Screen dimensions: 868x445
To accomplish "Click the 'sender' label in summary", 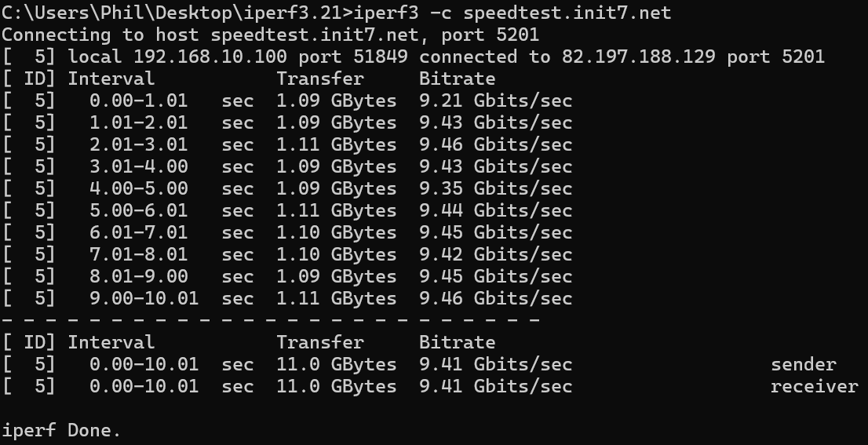I will point(803,364).
